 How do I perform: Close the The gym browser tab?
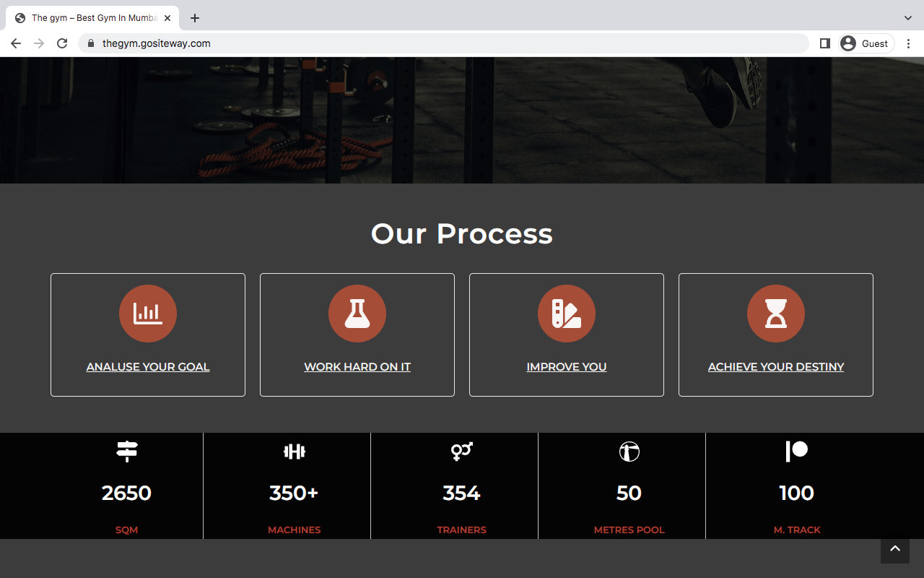tap(167, 18)
